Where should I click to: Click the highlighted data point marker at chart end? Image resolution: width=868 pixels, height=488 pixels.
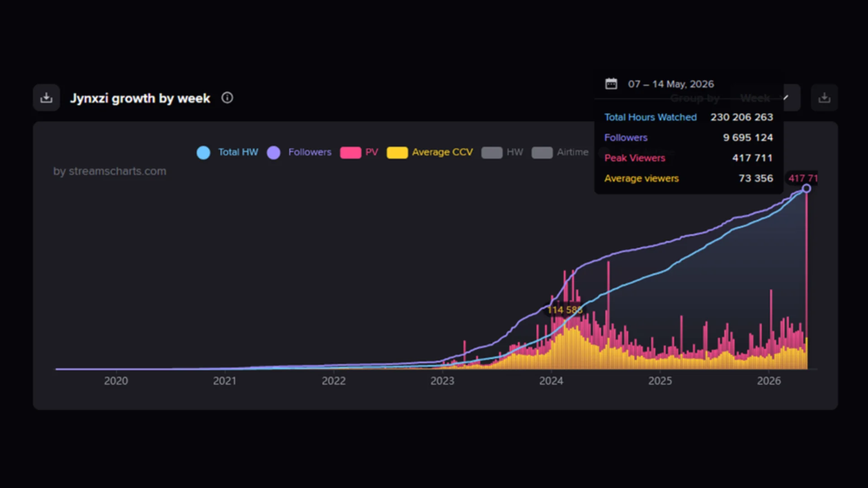[807, 189]
